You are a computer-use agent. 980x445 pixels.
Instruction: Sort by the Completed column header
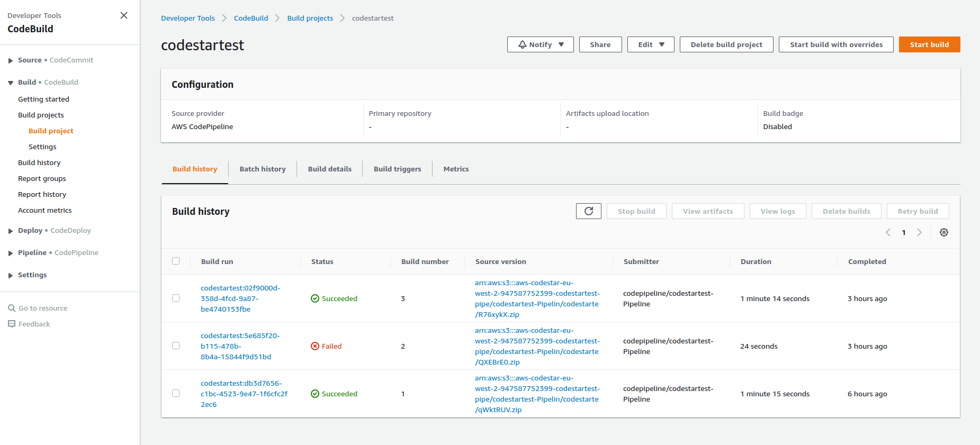pyautogui.click(x=867, y=261)
